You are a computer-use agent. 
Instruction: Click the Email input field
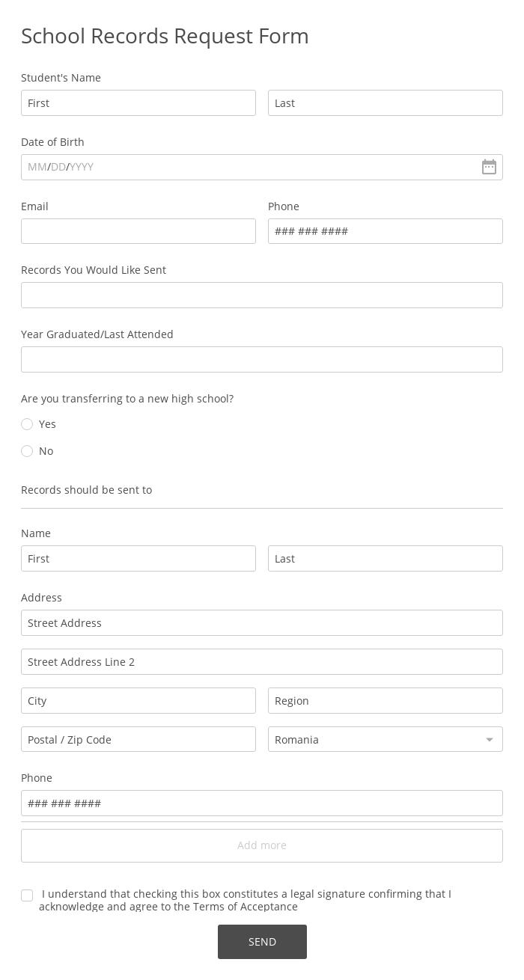[138, 231]
